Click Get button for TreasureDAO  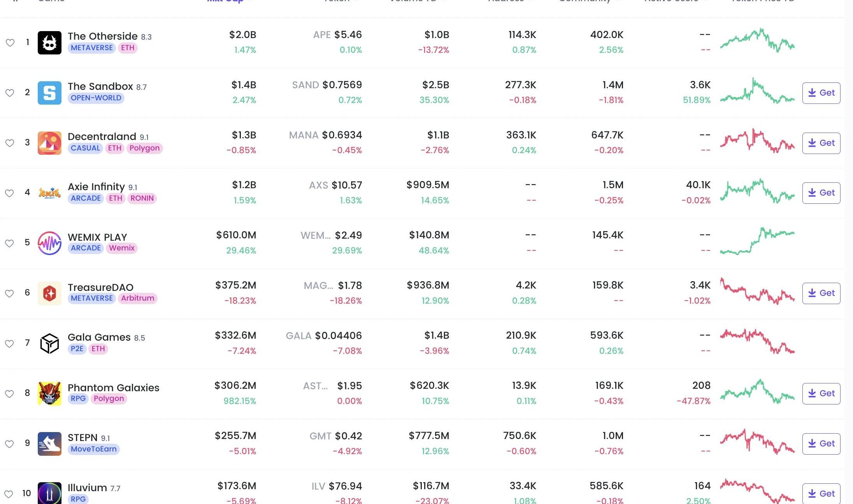pos(821,293)
